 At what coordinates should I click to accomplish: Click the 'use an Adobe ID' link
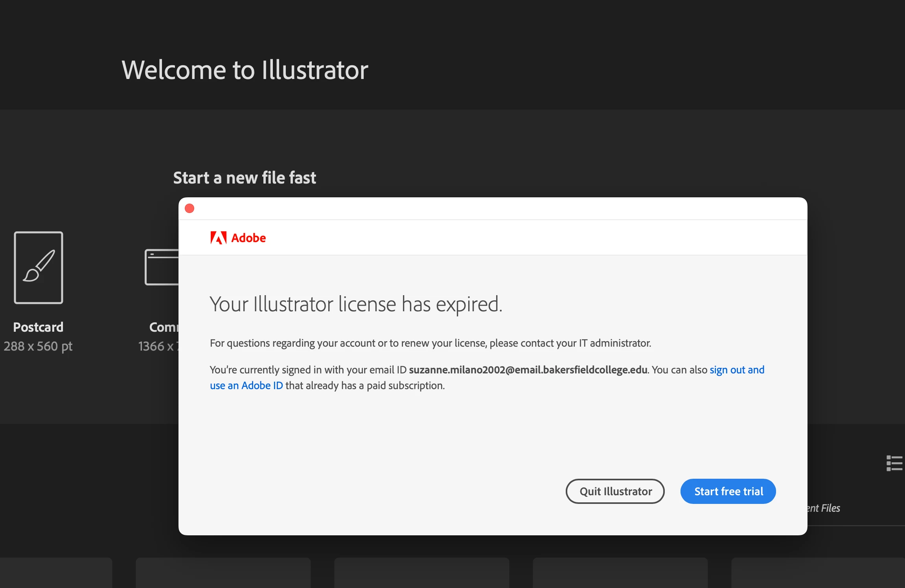(x=246, y=386)
